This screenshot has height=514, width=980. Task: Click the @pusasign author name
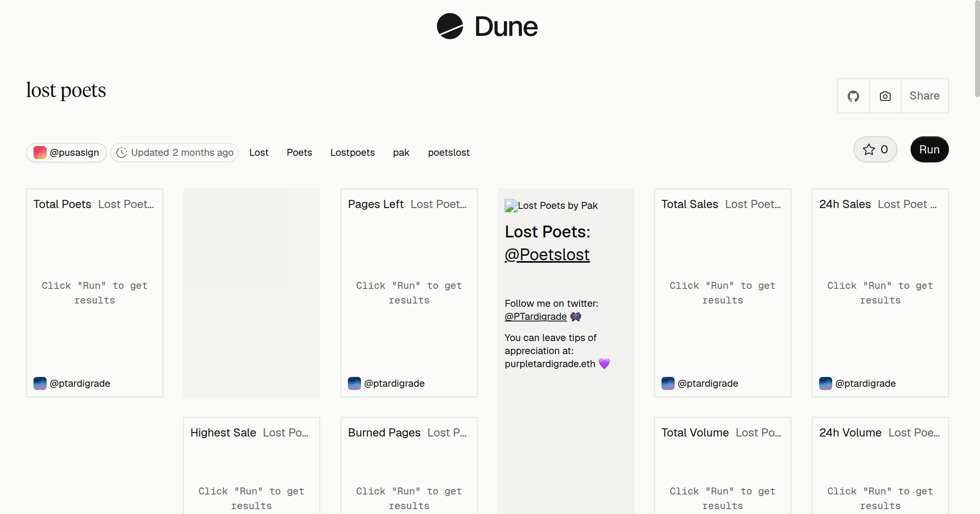[74, 153]
